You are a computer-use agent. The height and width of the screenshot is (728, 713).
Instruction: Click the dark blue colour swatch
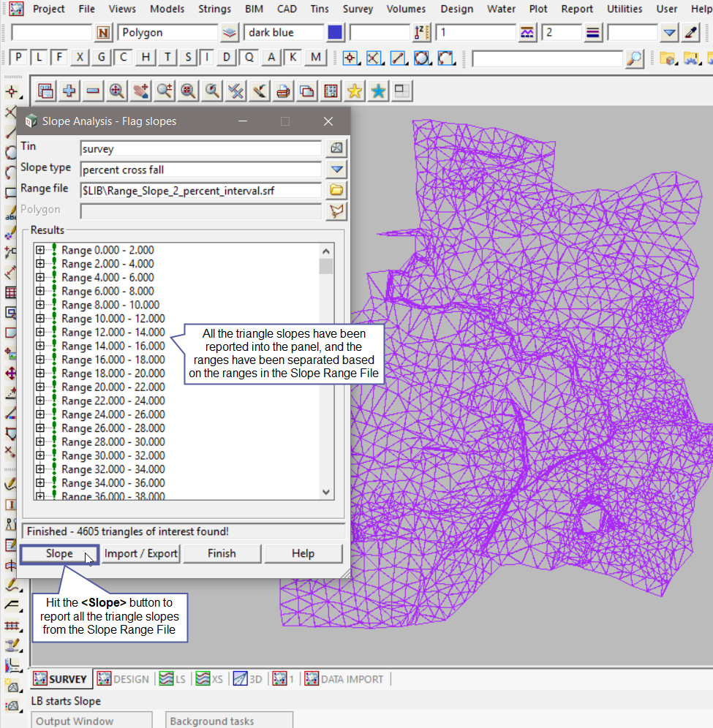click(x=335, y=33)
